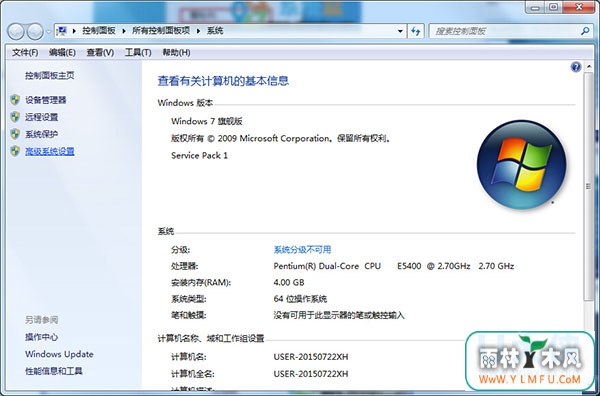Click the 系统分级不可用 rating link
Screen dimensions: 600x396
click(302, 250)
